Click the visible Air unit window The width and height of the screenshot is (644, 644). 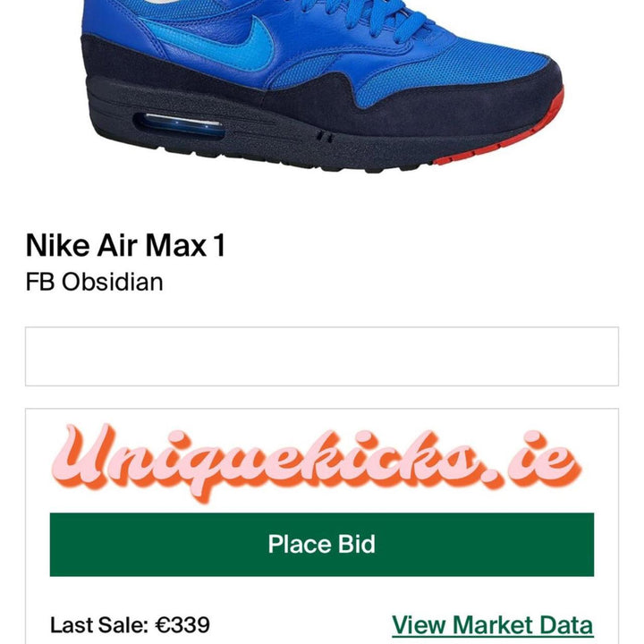(181, 124)
